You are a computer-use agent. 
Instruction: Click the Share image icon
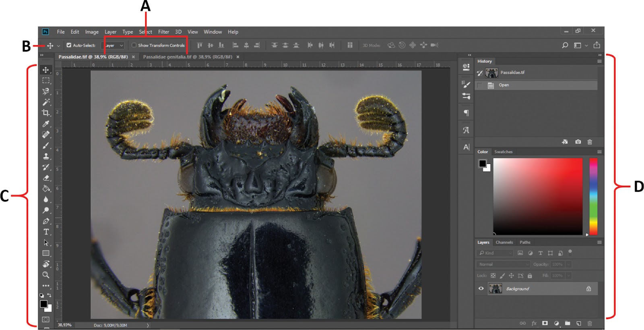tap(597, 45)
